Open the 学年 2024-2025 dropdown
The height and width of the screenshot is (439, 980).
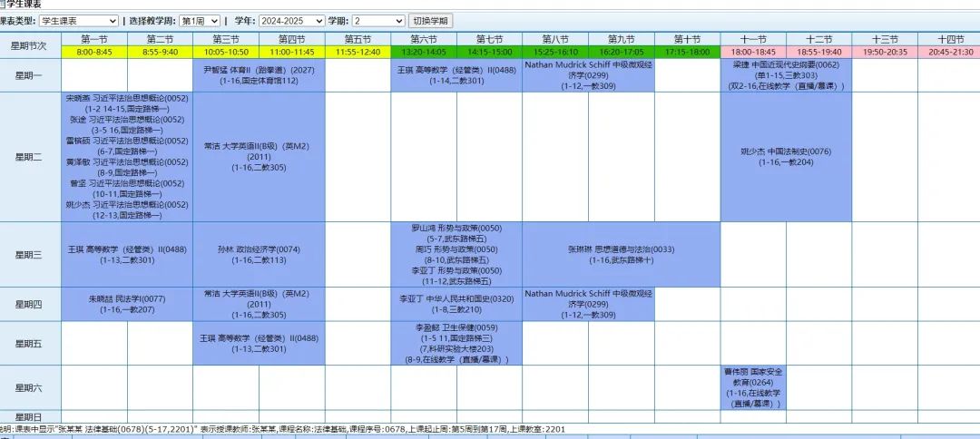point(291,21)
